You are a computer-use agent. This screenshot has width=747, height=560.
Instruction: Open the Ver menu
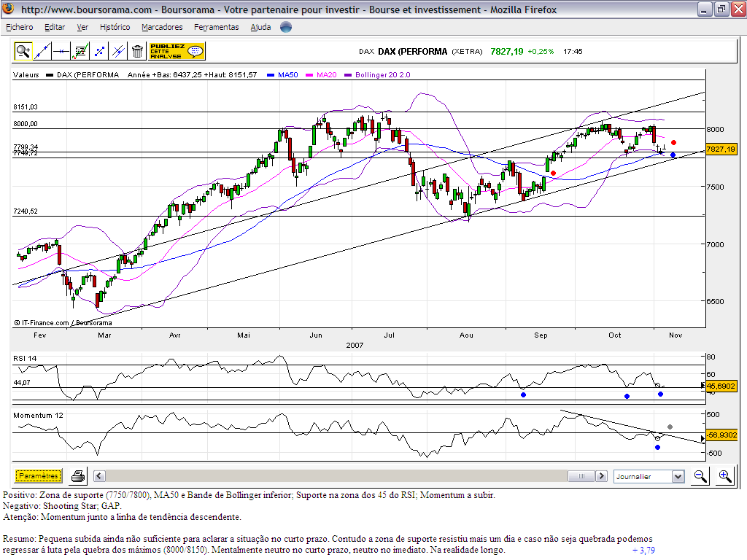click(x=82, y=27)
